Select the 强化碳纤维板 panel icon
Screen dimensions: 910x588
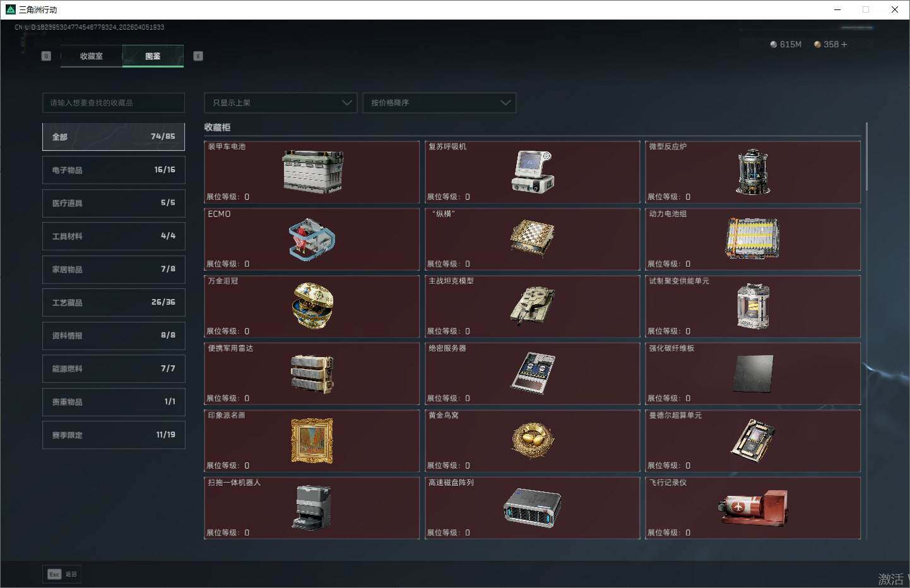click(x=753, y=373)
